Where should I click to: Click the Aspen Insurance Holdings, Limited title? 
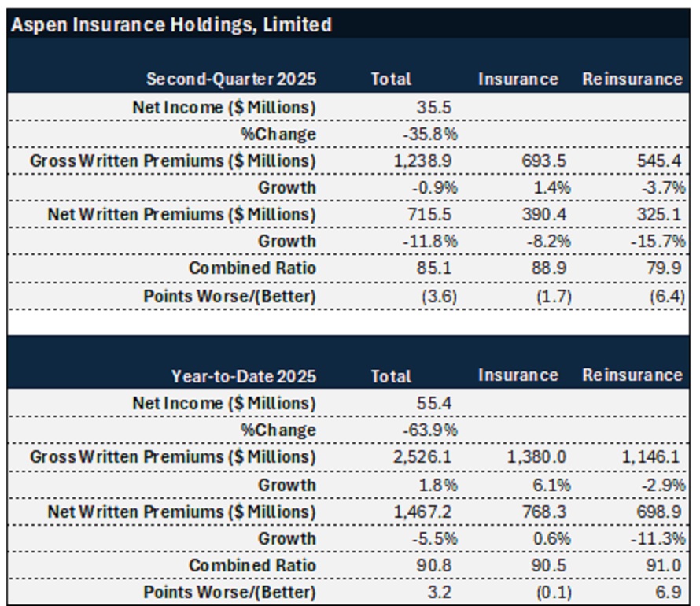pyautogui.click(x=171, y=24)
